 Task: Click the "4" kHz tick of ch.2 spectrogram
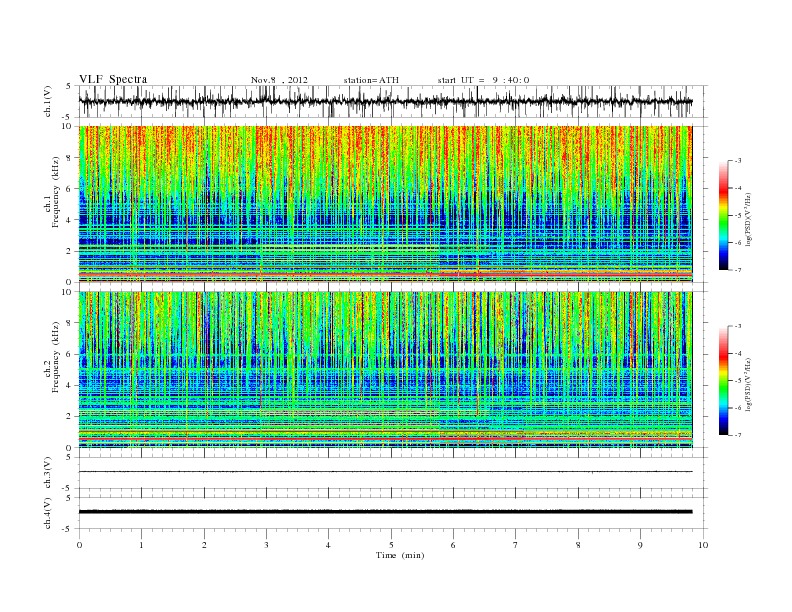[x=69, y=385]
